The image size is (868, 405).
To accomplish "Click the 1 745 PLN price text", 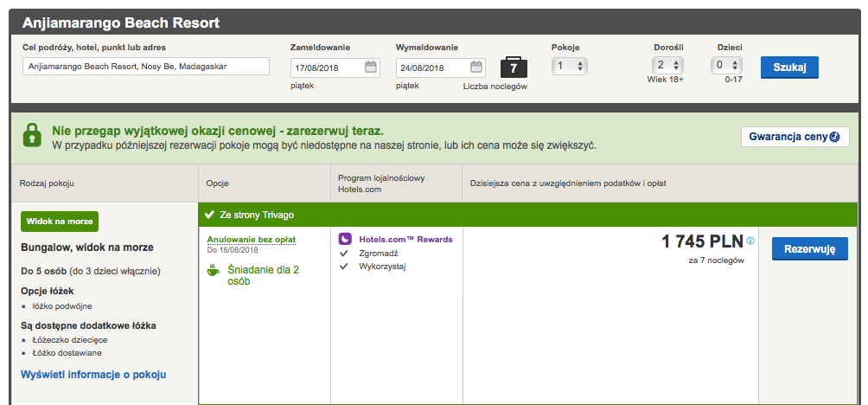I will [703, 241].
